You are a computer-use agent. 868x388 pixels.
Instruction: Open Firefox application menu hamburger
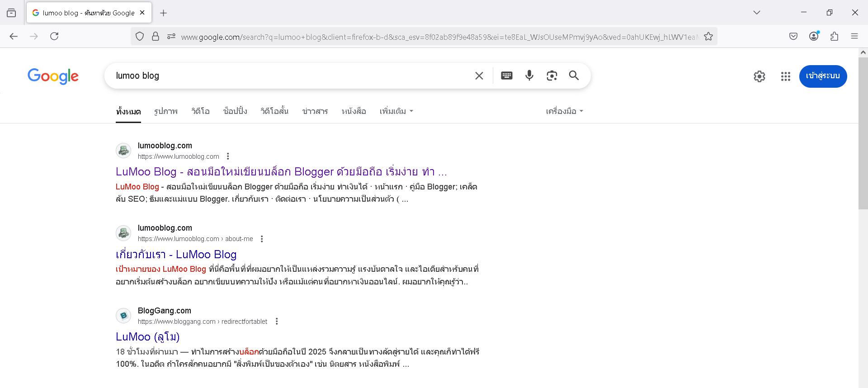[854, 36]
